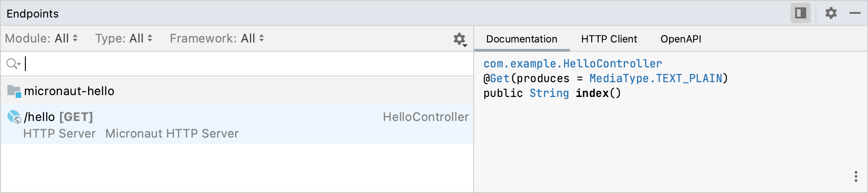Open Endpoints tool window gear settings

(x=831, y=13)
